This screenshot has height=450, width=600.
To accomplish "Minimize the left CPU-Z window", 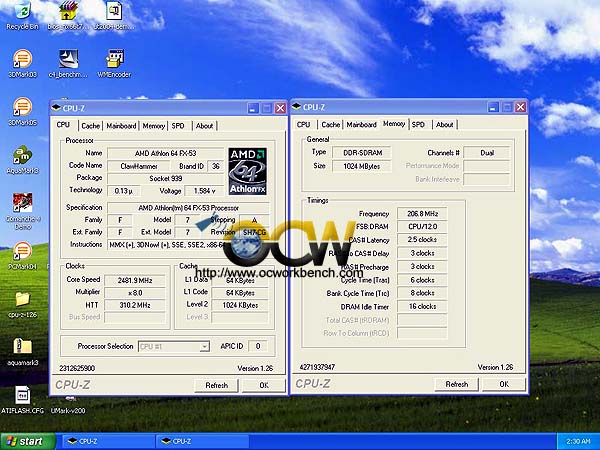I will click(253, 108).
